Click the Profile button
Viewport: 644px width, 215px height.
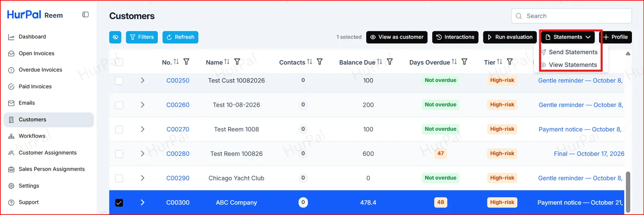pyautogui.click(x=615, y=37)
